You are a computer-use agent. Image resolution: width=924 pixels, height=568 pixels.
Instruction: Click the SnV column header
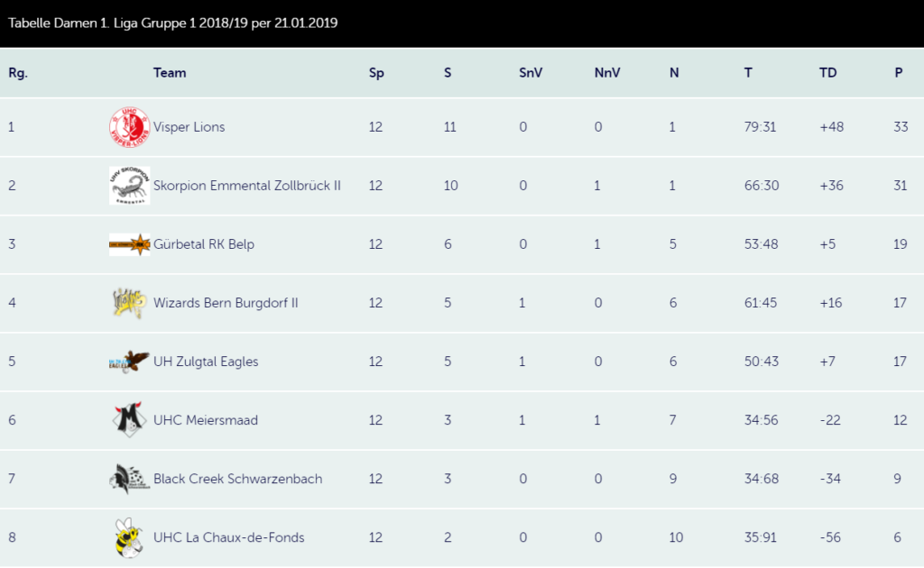click(531, 73)
